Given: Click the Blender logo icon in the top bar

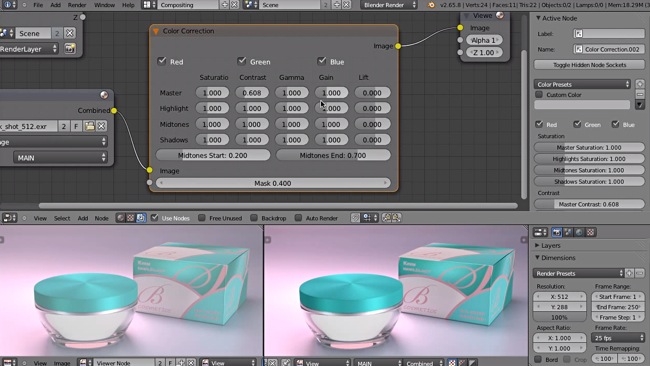Looking at the screenshot, I should 432,5.
